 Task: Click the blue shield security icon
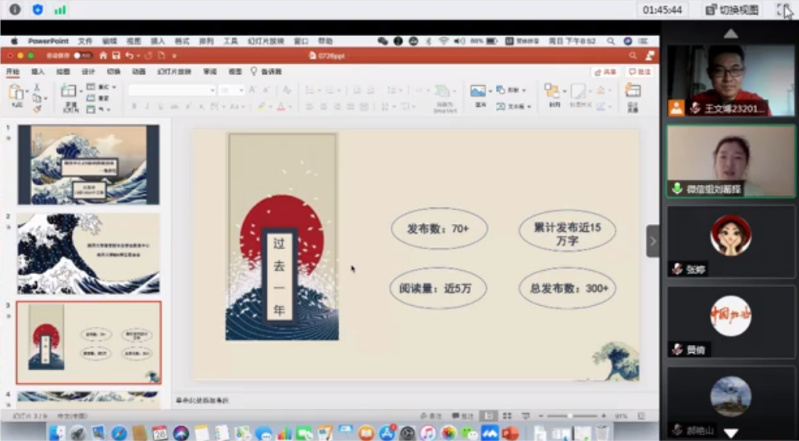(x=38, y=9)
